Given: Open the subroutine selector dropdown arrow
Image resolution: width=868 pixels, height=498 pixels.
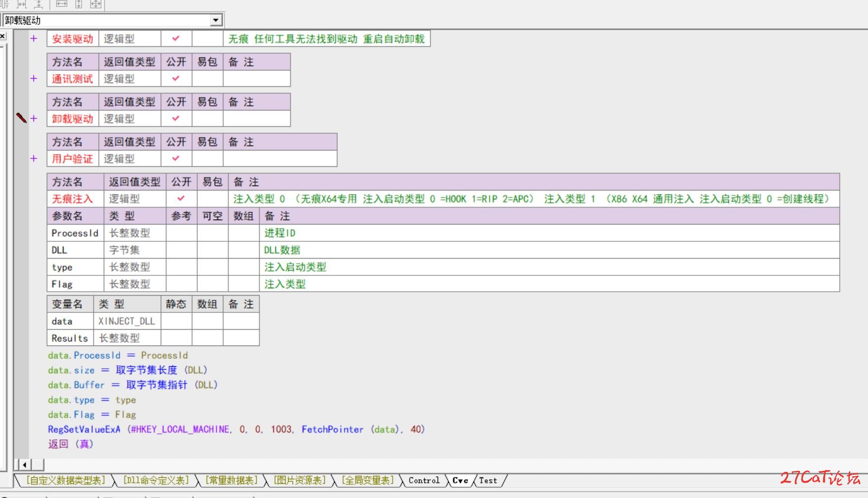Looking at the screenshot, I should (216, 20).
